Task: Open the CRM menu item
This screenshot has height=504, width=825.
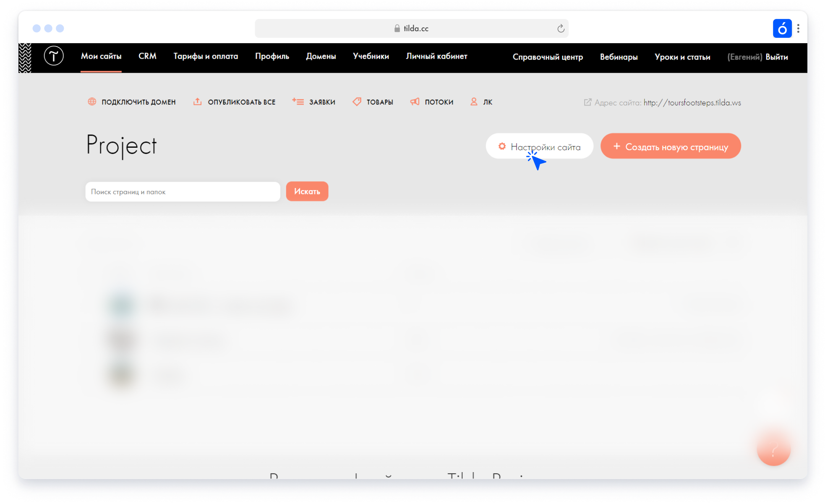Action: [x=147, y=56]
